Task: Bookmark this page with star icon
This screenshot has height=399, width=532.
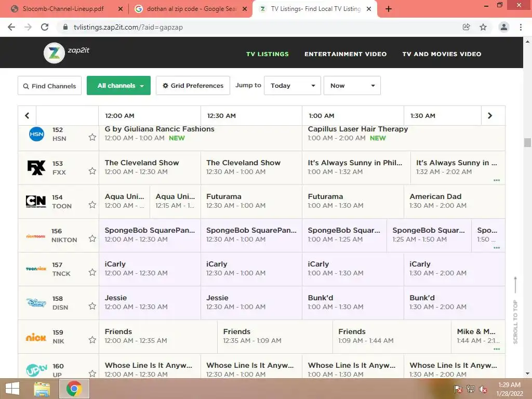Action: click(483, 27)
